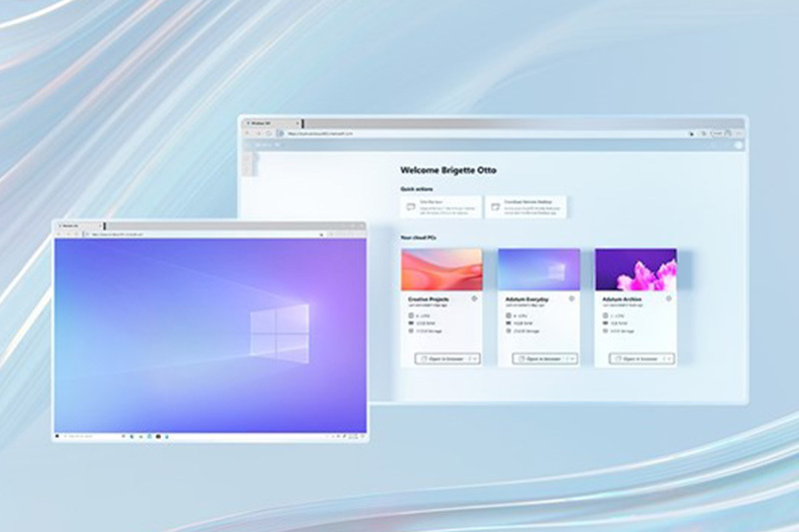Expand dropdown arrow beside Adatum Everyday Open in browser
This screenshot has width=799, height=532.
pyautogui.click(x=570, y=357)
